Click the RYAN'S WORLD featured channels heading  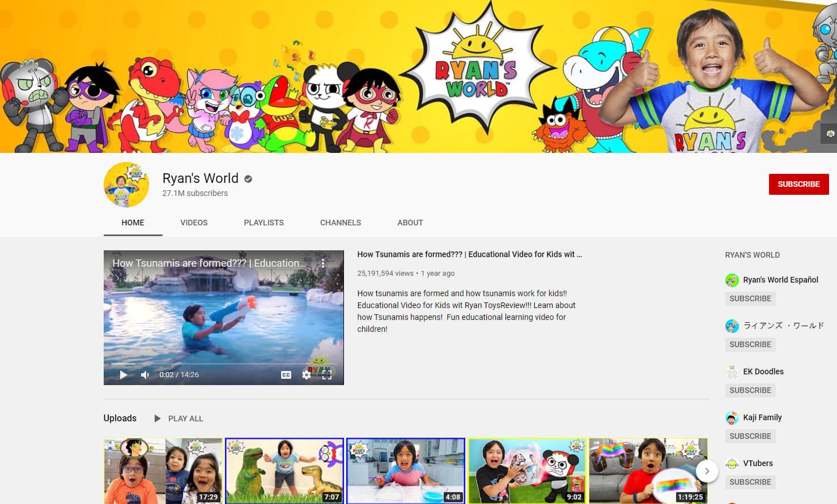click(x=753, y=255)
